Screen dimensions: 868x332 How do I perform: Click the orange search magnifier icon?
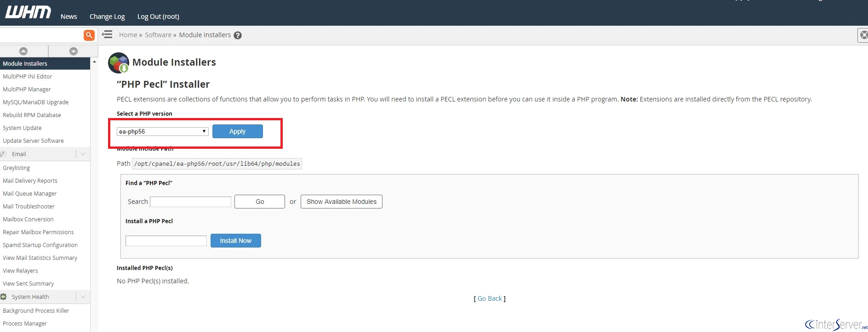tap(89, 35)
